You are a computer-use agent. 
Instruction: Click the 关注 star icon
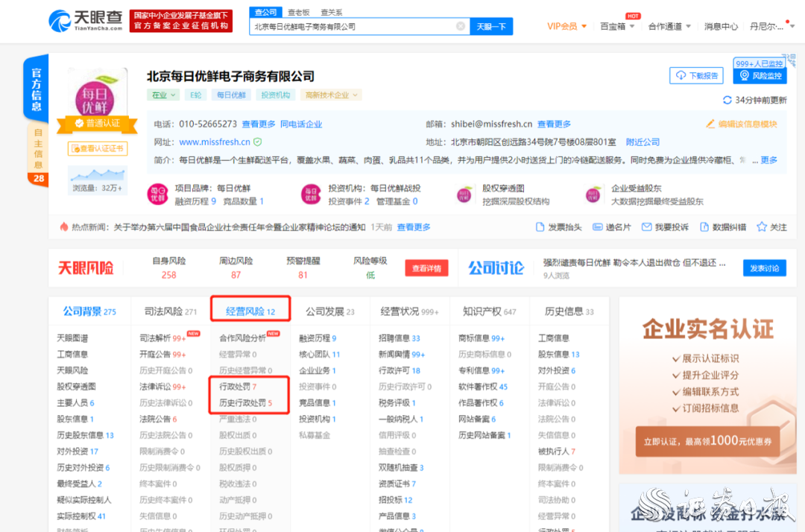pyautogui.click(x=762, y=227)
